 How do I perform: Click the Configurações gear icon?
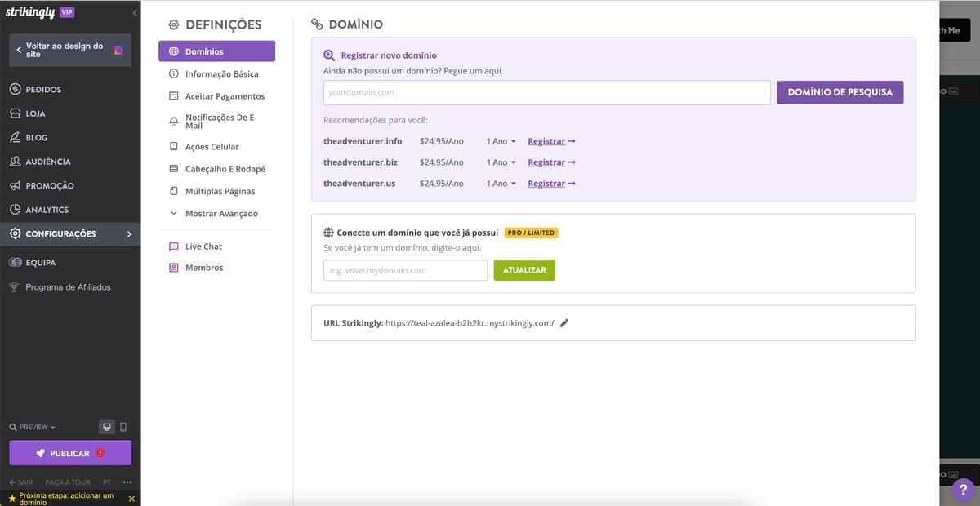pyautogui.click(x=15, y=233)
